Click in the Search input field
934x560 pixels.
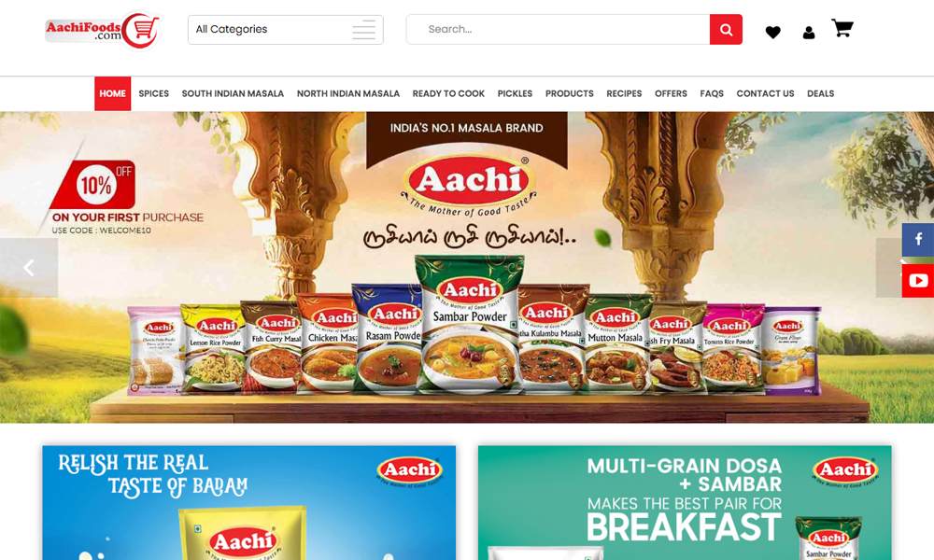[x=559, y=29]
